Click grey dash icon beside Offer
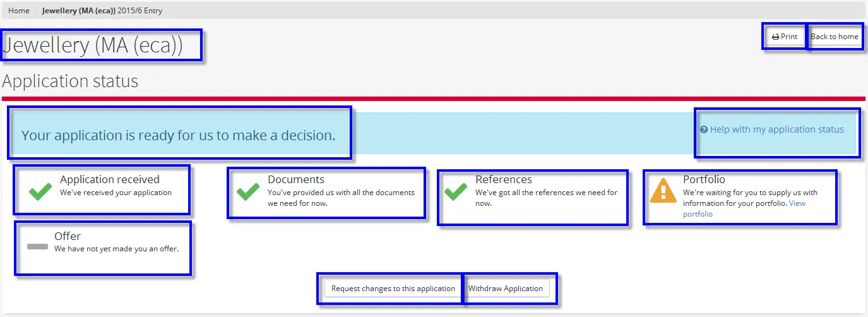The width and height of the screenshot is (868, 317). pyautogui.click(x=38, y=246)
